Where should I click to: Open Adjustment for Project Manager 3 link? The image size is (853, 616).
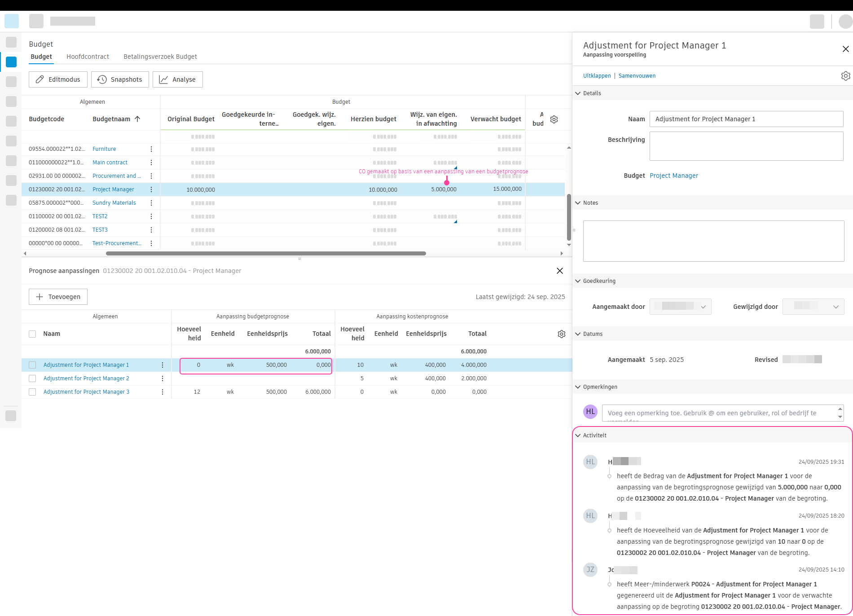[x=86, y=392]
